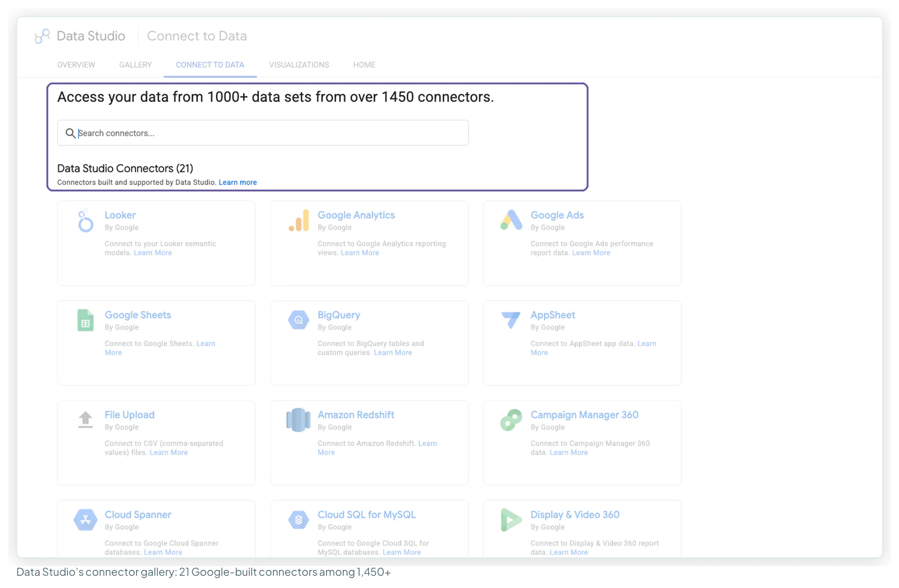Image resolution: width=899 pixels, height=588 pixels.
Task: Open the Google Sheets connector title
Action: [138, 315]
